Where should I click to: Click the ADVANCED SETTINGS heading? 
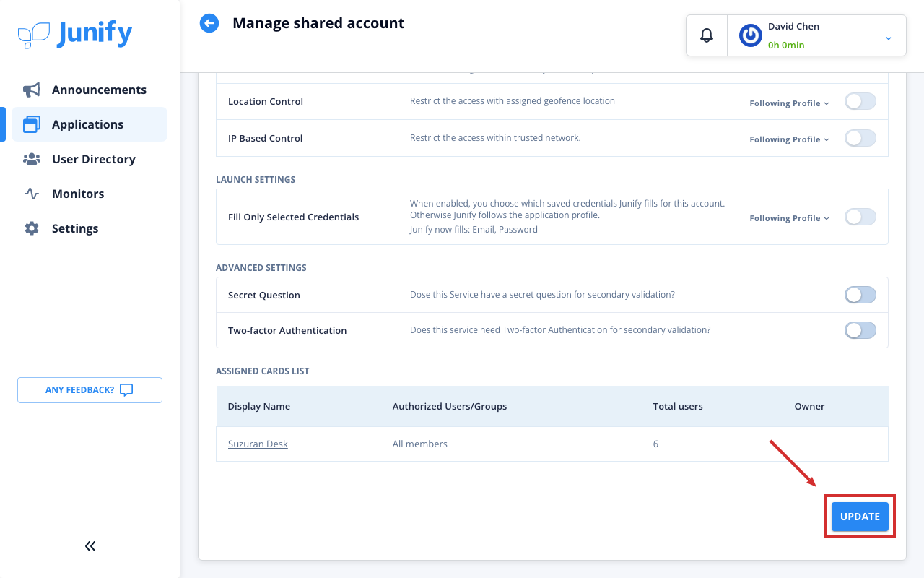(261, 267)
